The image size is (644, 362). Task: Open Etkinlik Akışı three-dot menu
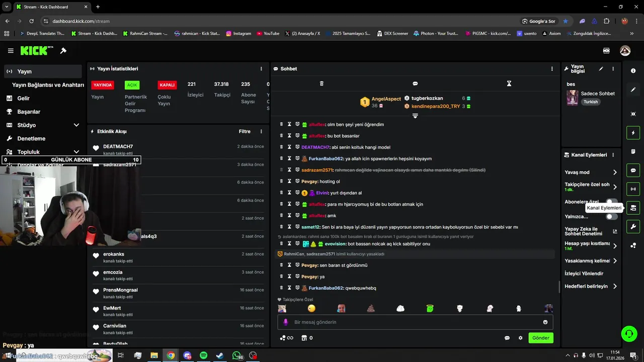point(261,131)
